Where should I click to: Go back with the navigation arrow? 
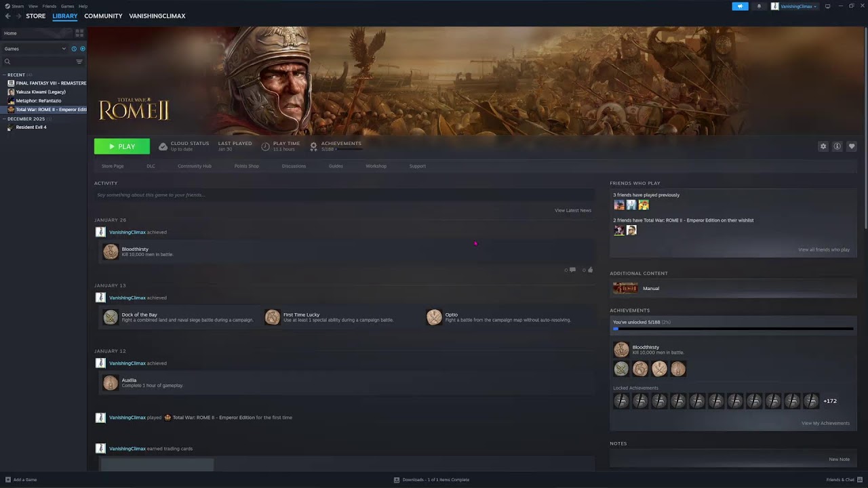click(8, 16)
